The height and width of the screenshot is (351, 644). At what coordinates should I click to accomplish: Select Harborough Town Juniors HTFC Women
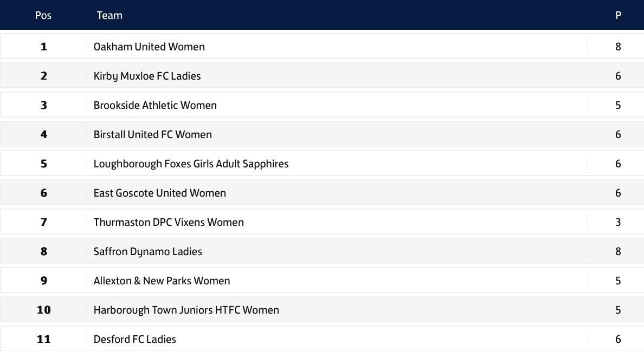click(x=186, y=310)
